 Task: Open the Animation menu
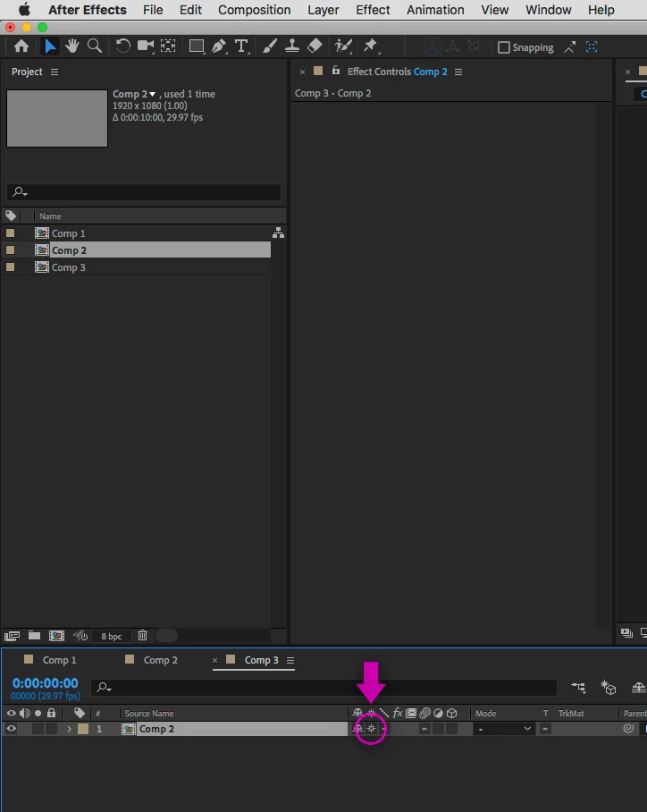click(435, 10)
